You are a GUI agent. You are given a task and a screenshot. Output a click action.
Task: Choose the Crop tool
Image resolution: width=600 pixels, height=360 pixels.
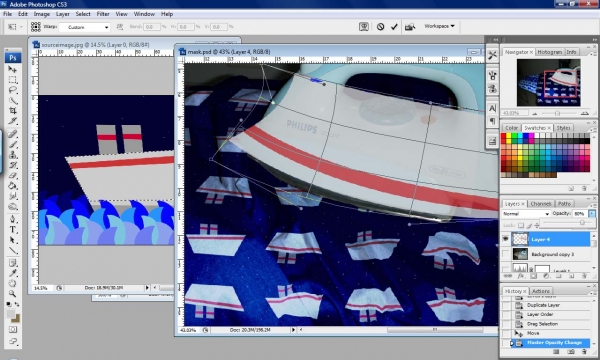(x=12, y=111)
